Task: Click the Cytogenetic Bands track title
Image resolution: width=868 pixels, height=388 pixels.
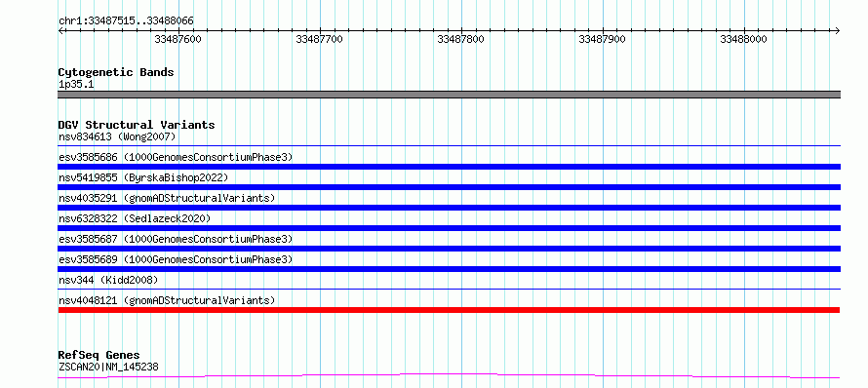Action: (x=116, y=72)
